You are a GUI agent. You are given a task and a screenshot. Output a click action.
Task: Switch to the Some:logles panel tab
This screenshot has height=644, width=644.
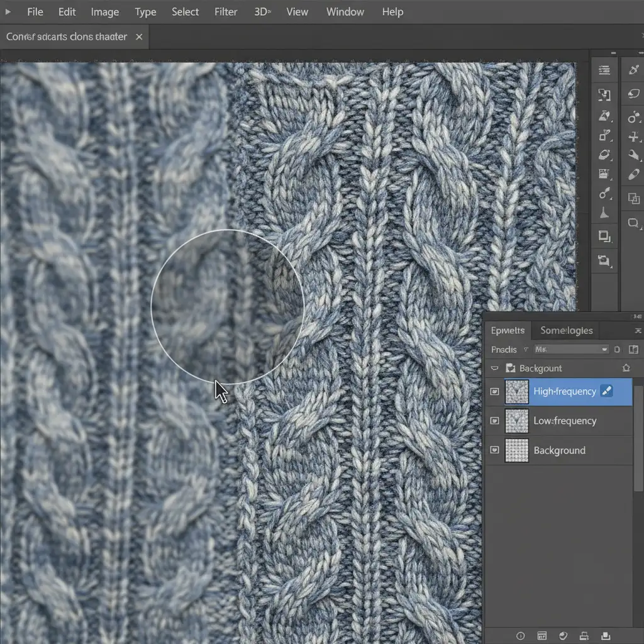pyautogui.click(x=566, y=330)
